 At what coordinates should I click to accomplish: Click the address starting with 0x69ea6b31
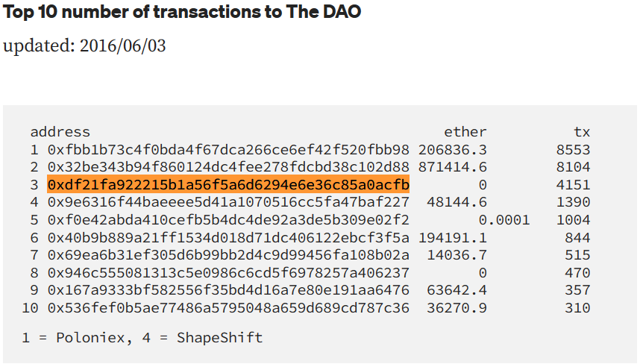(x=228, y=255)
